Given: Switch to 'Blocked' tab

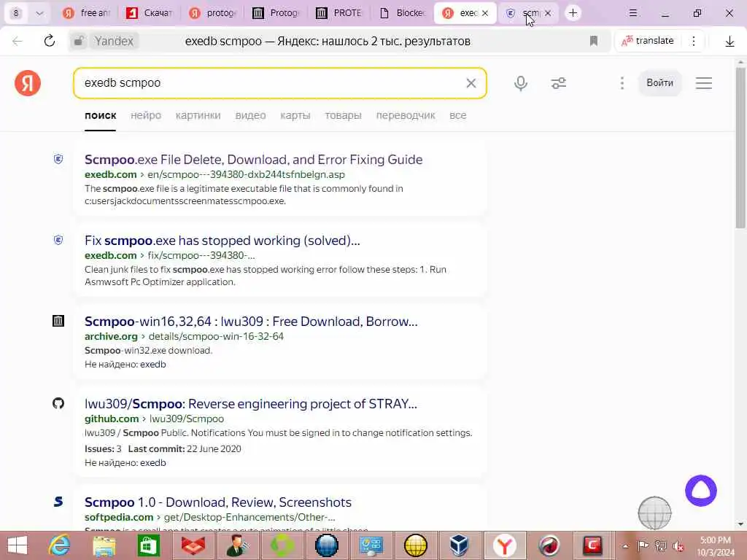Looking at the screenshot, I should pos(402,13).
